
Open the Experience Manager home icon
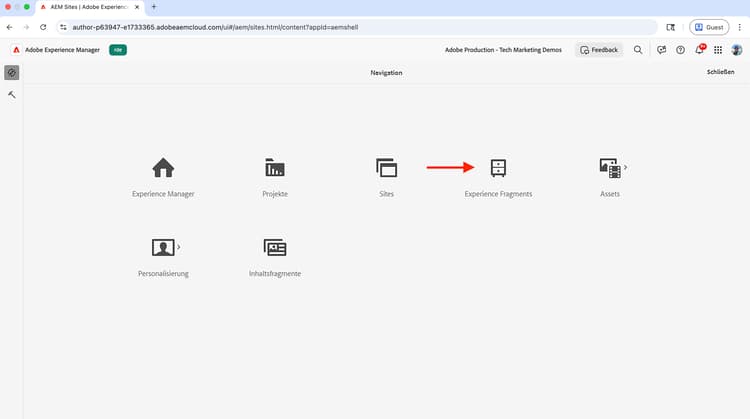[163, 168]
